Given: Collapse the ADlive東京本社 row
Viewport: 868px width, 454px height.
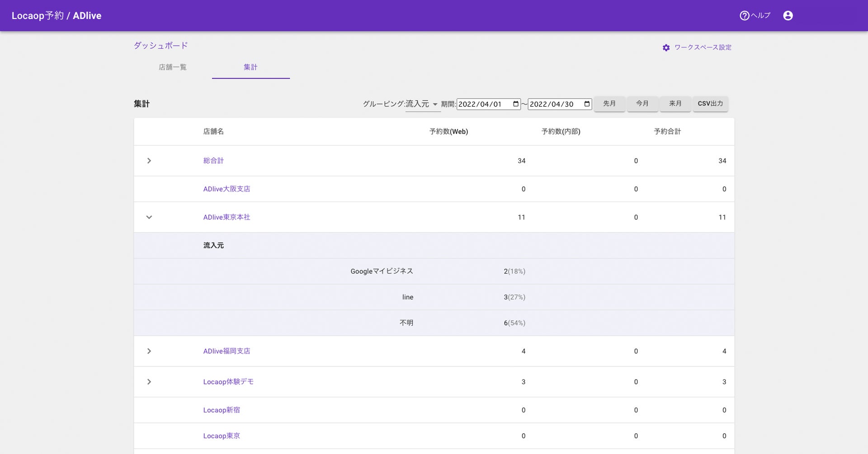Looking at the screenshot, I should [149, 217].
